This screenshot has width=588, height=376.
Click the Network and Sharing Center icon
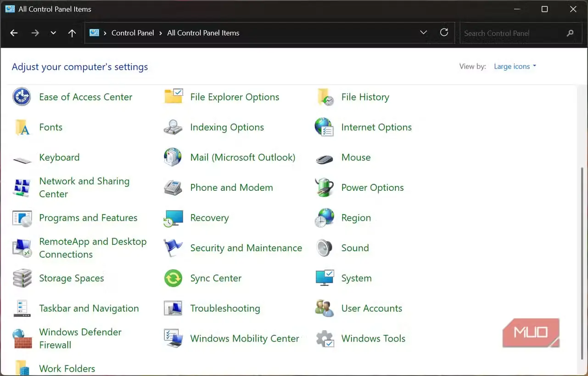pos(22,188)
